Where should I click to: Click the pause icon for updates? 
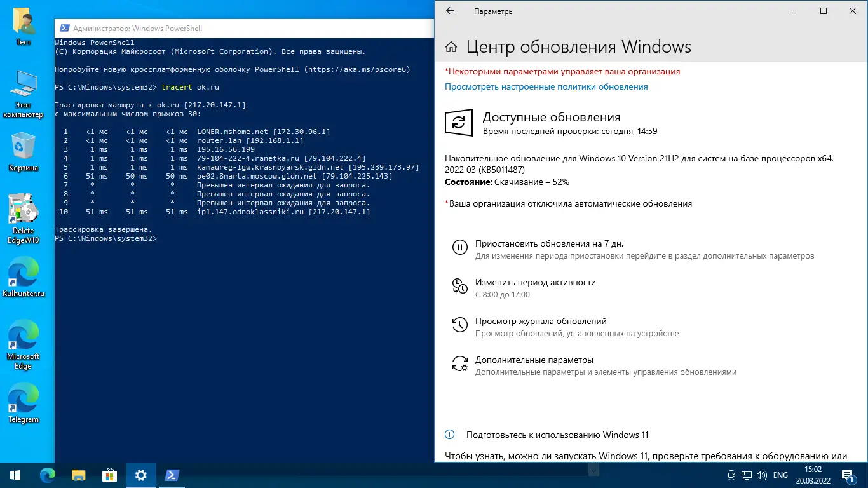click(459, 248)
